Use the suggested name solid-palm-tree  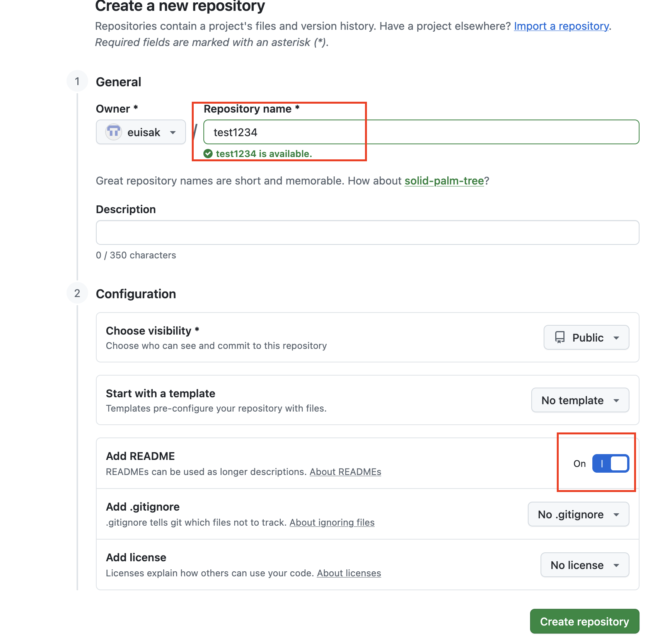pos(444,181)
